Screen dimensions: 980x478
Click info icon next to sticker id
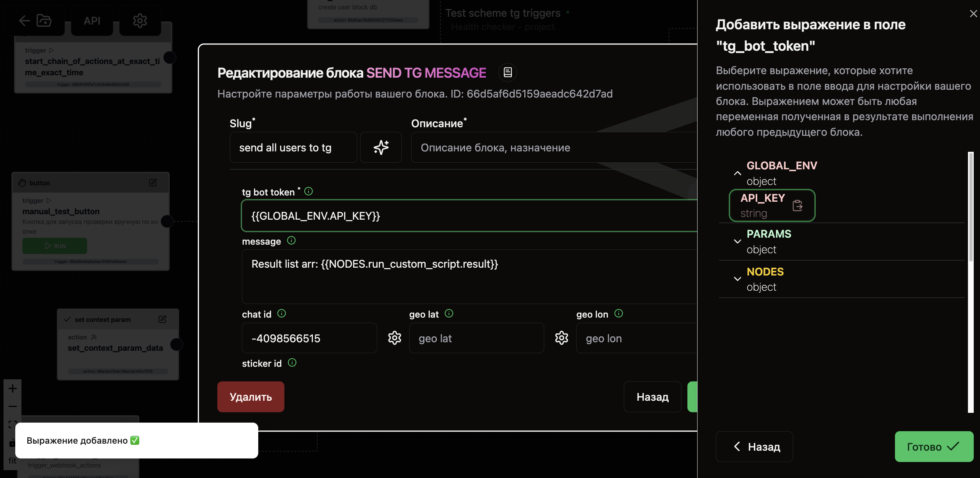click(292, 362)
